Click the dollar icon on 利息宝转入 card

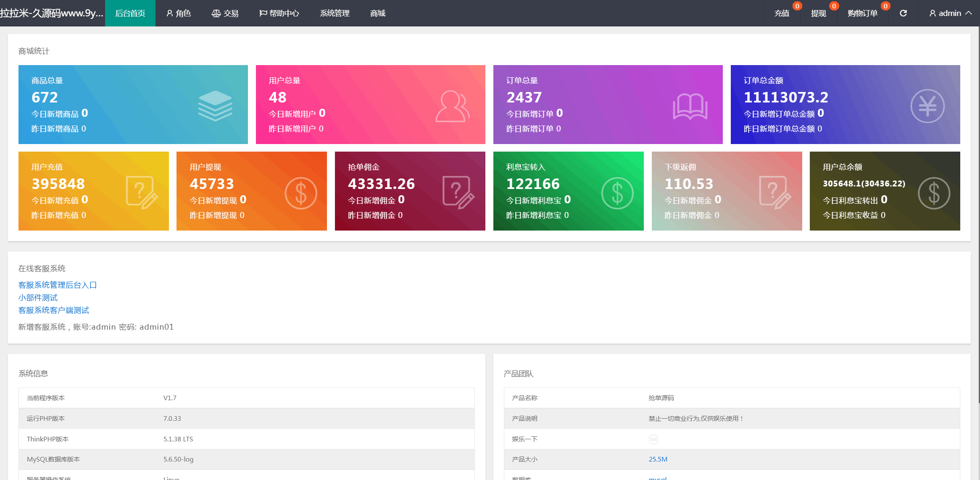click(617, 193)
